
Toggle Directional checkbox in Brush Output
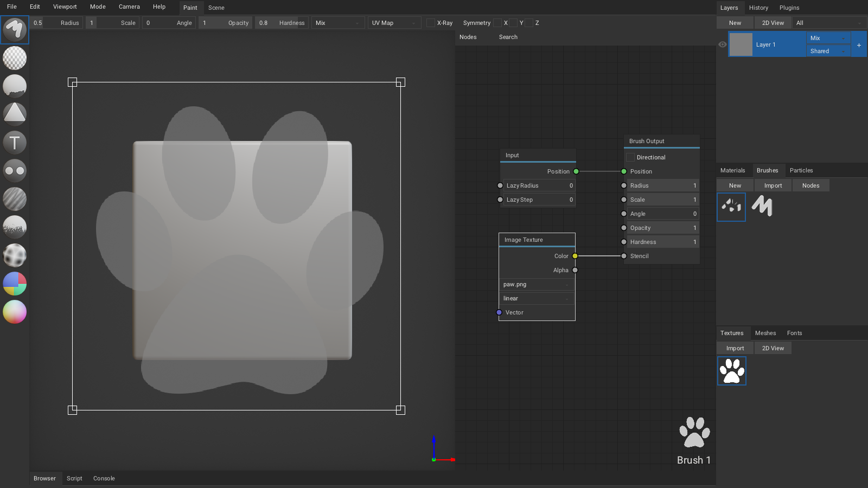coord(630,157)
